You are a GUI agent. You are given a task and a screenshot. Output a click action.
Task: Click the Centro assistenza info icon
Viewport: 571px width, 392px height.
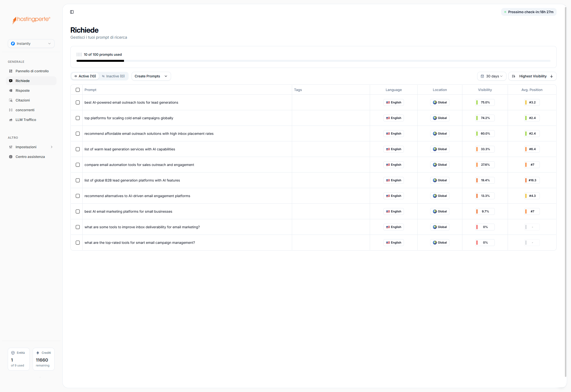11,157
